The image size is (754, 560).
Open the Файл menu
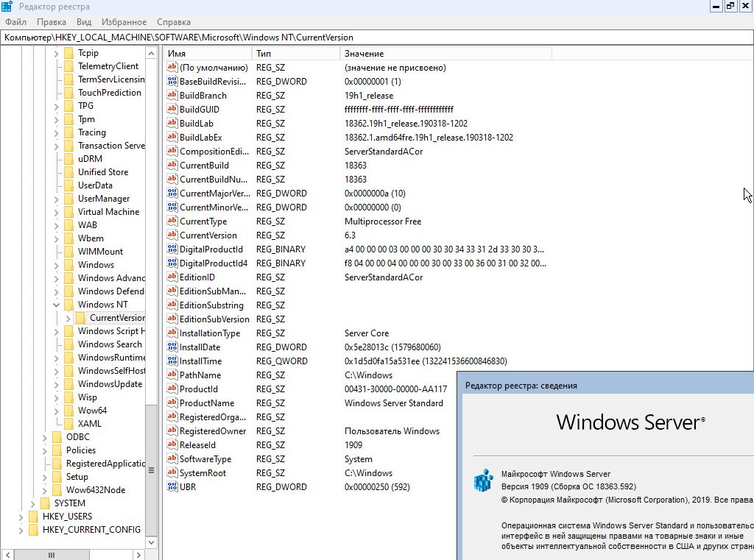click(x=16, y=22)
